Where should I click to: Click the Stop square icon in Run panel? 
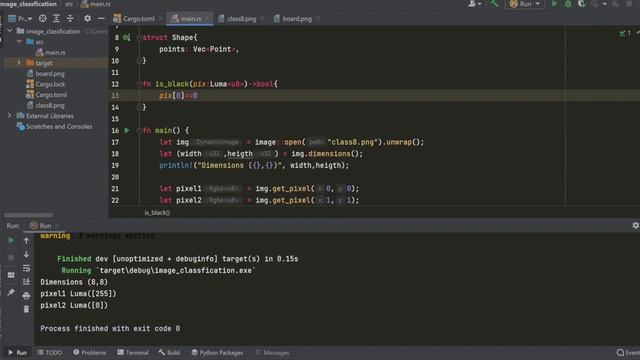pyautogui.click(x=11, y=258)
